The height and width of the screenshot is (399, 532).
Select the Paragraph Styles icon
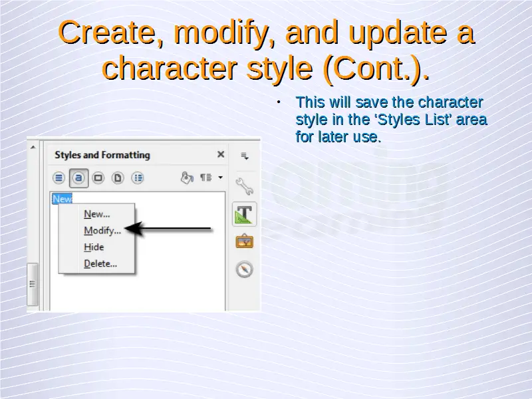tap(59, 178)
